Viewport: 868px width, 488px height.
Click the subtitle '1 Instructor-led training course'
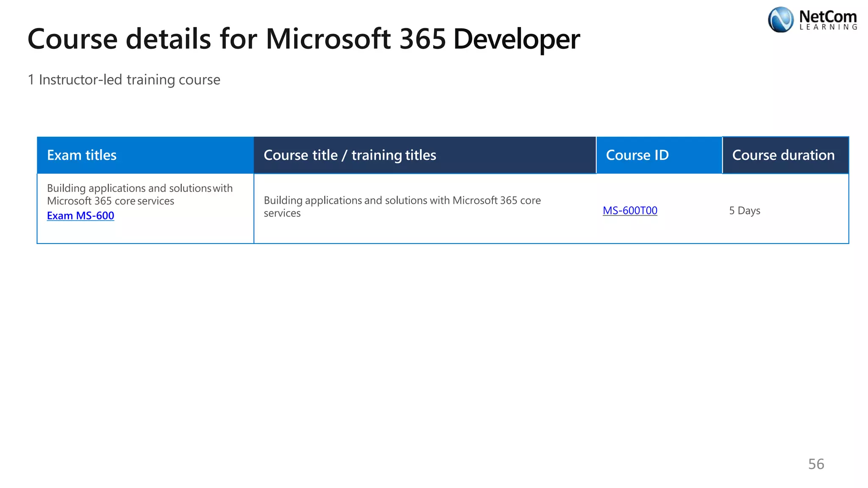124,80
